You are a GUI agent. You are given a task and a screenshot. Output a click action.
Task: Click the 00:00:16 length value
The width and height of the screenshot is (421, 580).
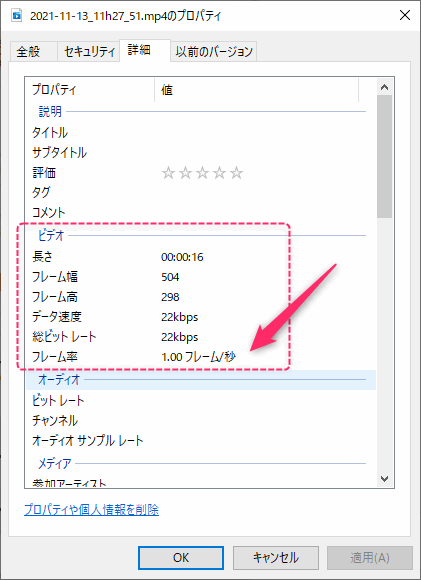coord(182,257)
